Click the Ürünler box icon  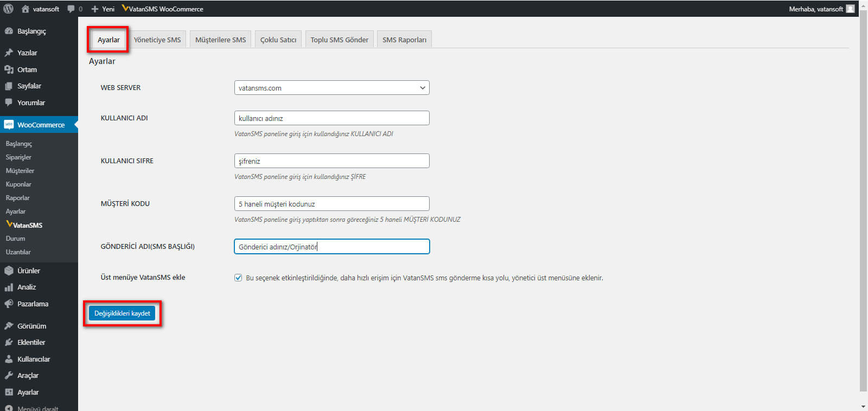(9, 271)
